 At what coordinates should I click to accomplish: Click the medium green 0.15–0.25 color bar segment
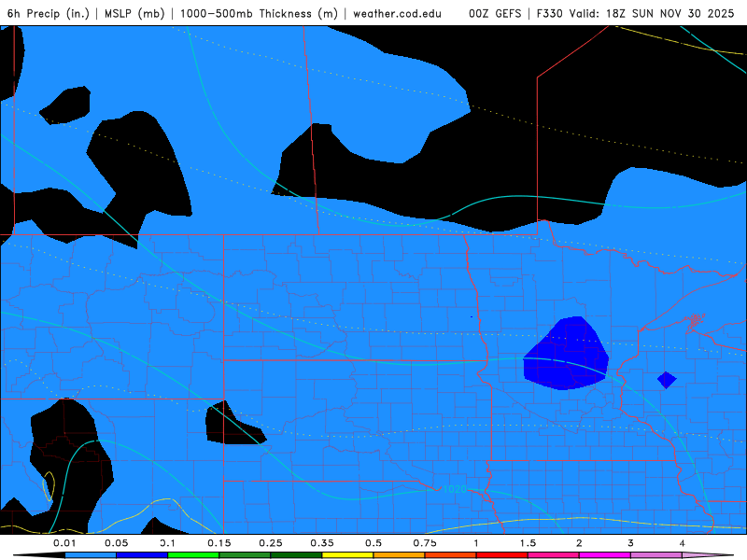[245, 555]
